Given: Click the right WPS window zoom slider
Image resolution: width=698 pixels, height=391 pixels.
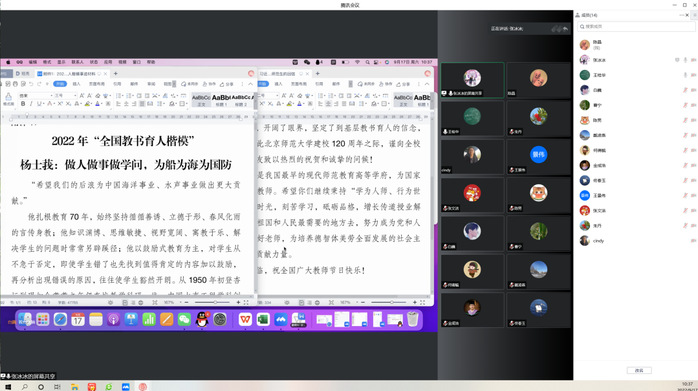Looking at the screenshot, I should tap(389, 302).
